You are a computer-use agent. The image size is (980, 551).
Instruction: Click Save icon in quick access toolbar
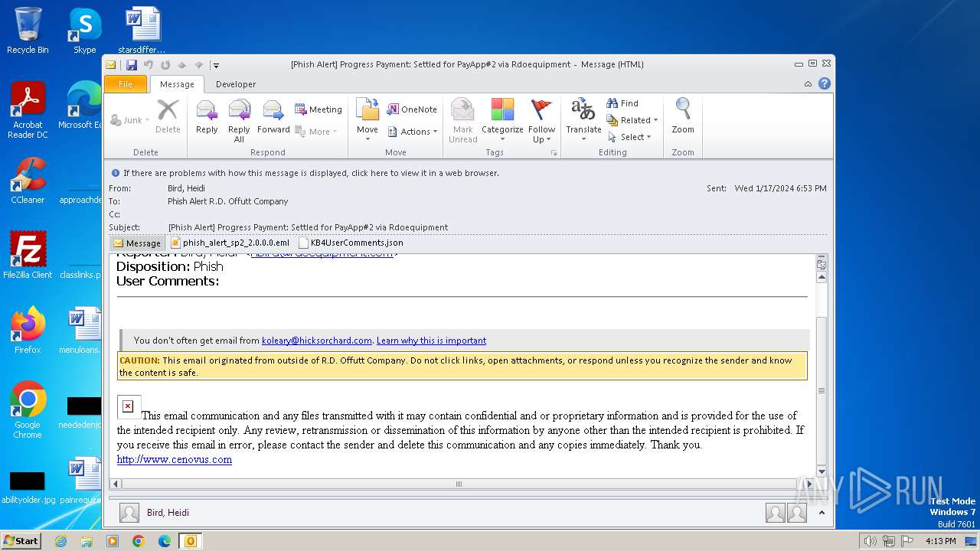pyautogui.click(x=132, y=65)
